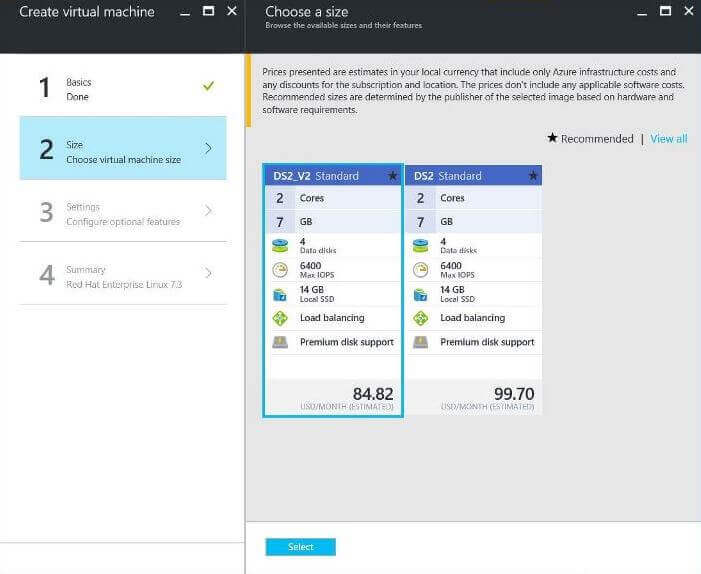701x574 pixels.
Task: Click the Local SSD icon in DS2_V2 card
Action: coord(280,295)
